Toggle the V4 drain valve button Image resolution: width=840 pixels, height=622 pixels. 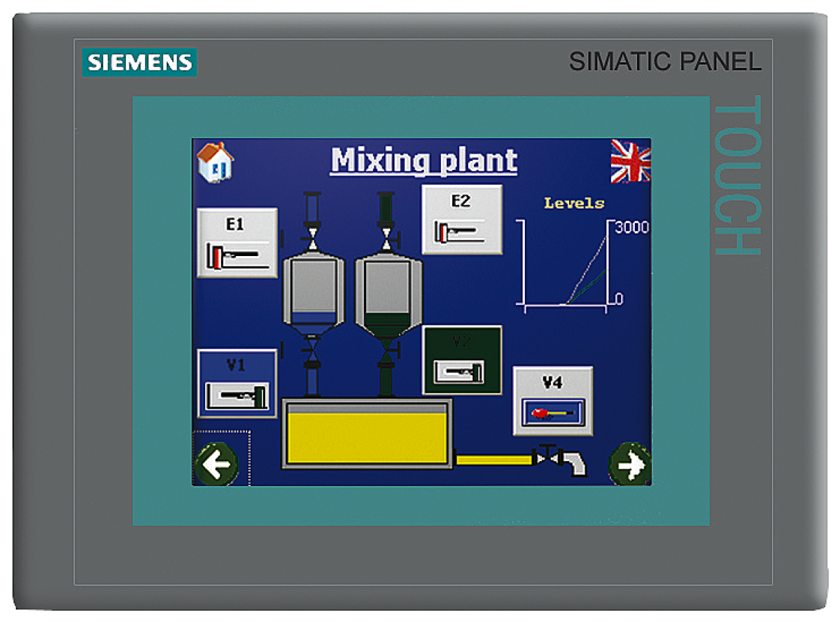[552, 401]
